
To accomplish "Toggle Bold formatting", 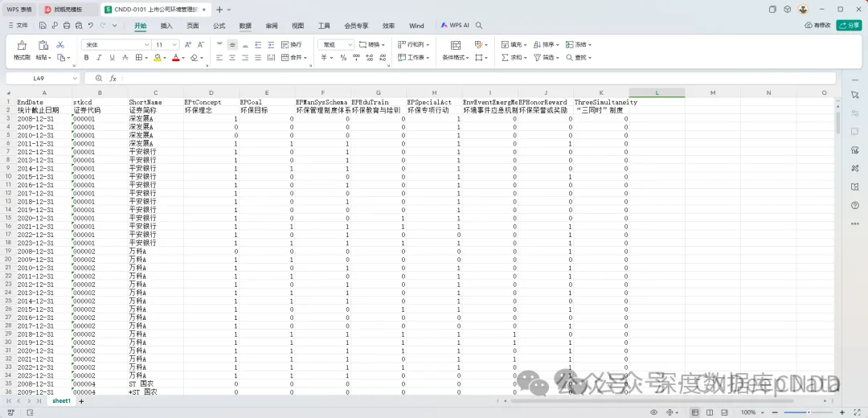I will (x=87, y=58).
